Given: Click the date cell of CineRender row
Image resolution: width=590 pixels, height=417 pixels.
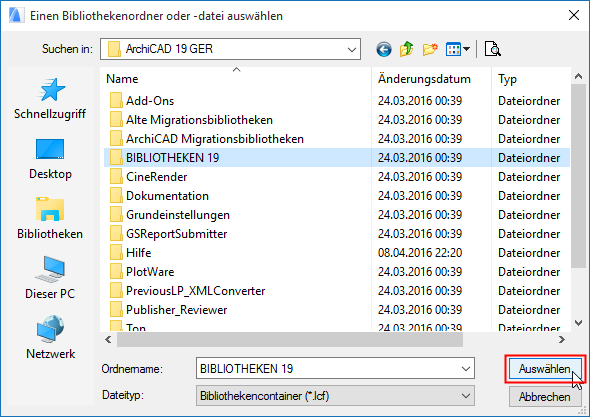Looking at the screenshot, I should (x=420, y=177).
